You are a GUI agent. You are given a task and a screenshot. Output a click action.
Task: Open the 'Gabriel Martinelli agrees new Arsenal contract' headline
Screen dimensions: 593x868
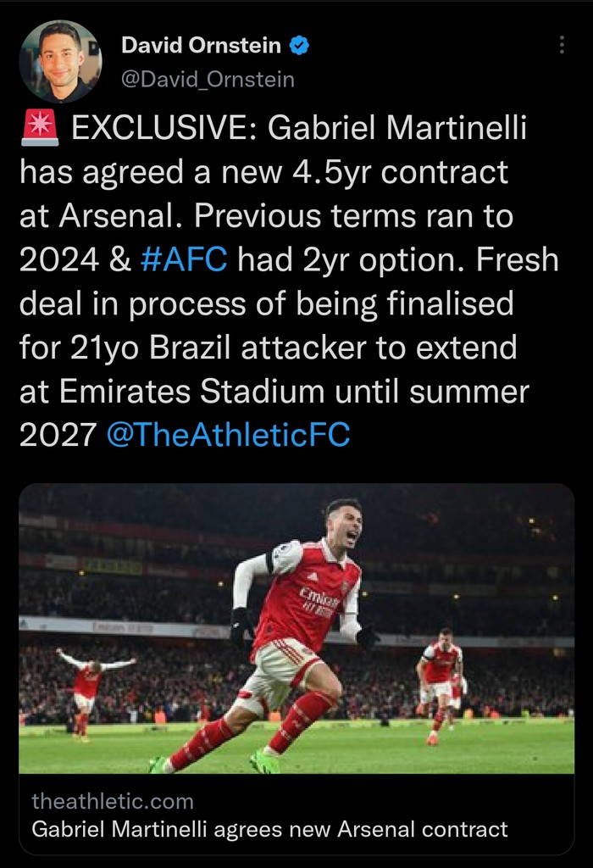pos(269,829)
